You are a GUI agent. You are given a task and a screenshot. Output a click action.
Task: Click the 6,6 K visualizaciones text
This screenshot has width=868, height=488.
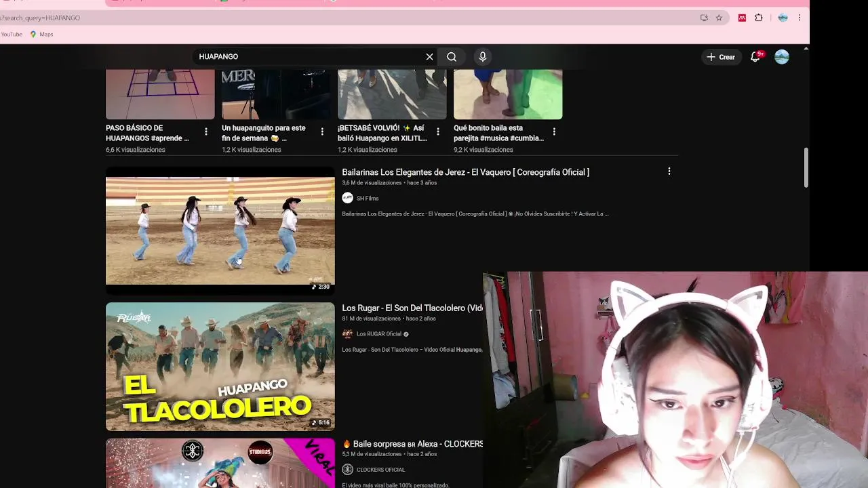136,150
